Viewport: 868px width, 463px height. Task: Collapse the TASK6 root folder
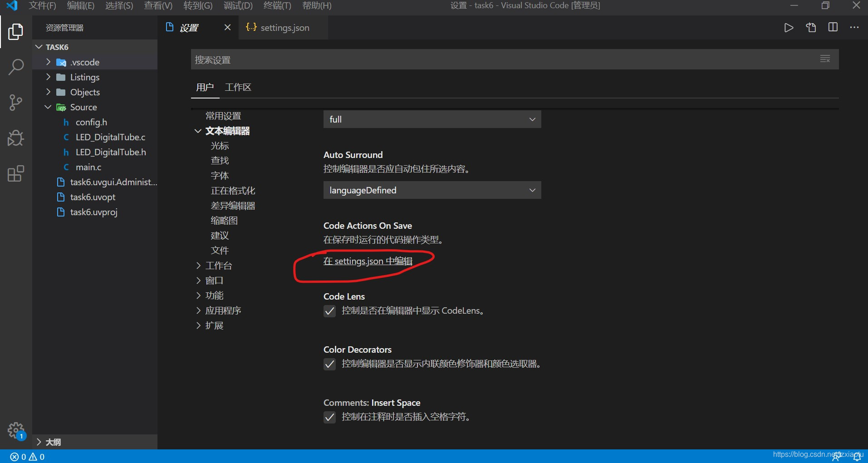click(39, 47)
